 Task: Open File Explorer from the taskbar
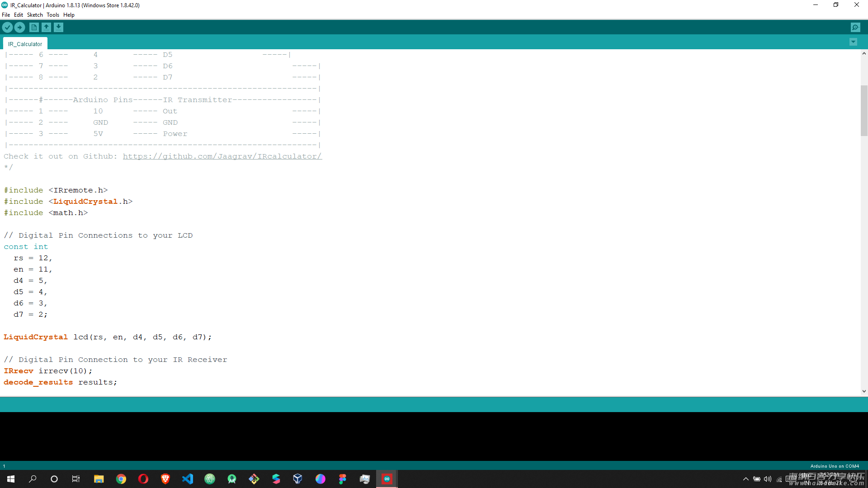(99, 479)
